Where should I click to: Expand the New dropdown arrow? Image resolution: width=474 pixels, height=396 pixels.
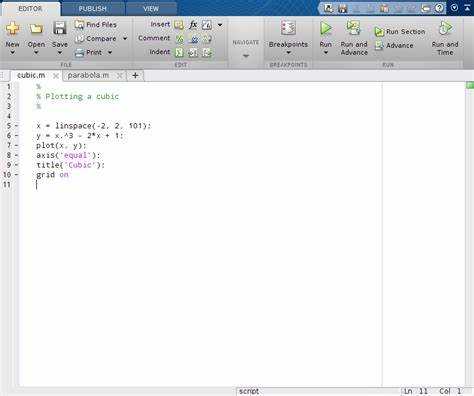(12, 53)
